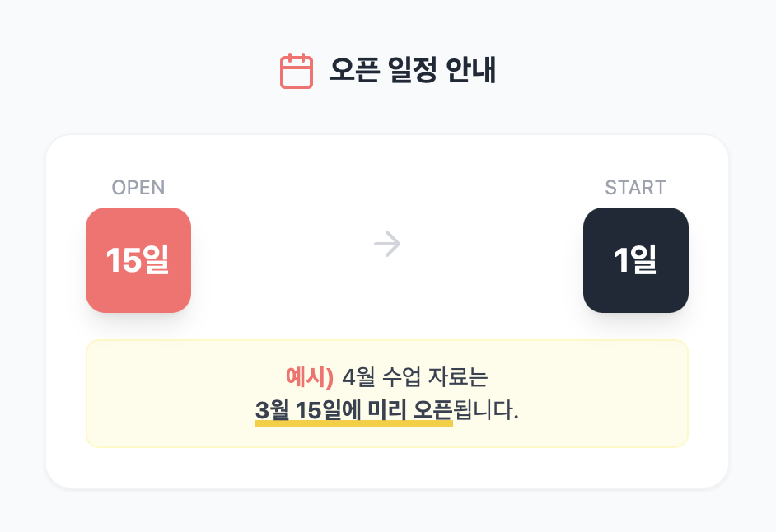Viewport: 776px width, 532px height.
Task: Select the dark navy 1일 badge
Action: [636, 260]
